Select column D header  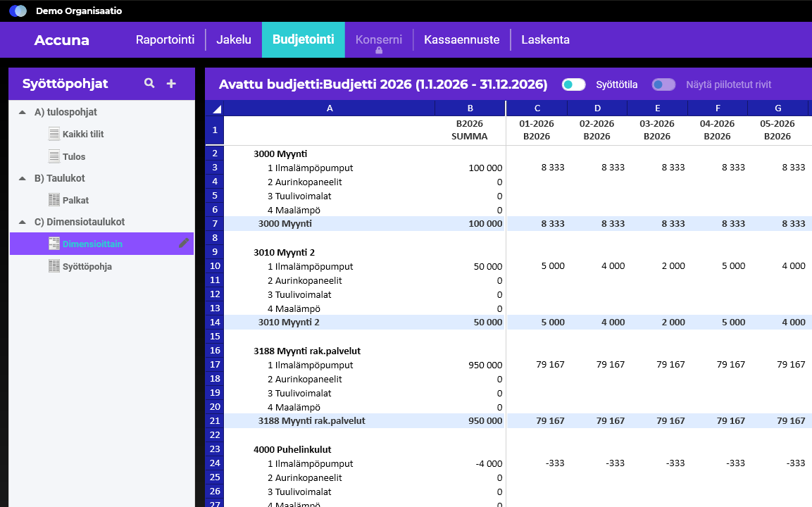[x=597, y=108]
